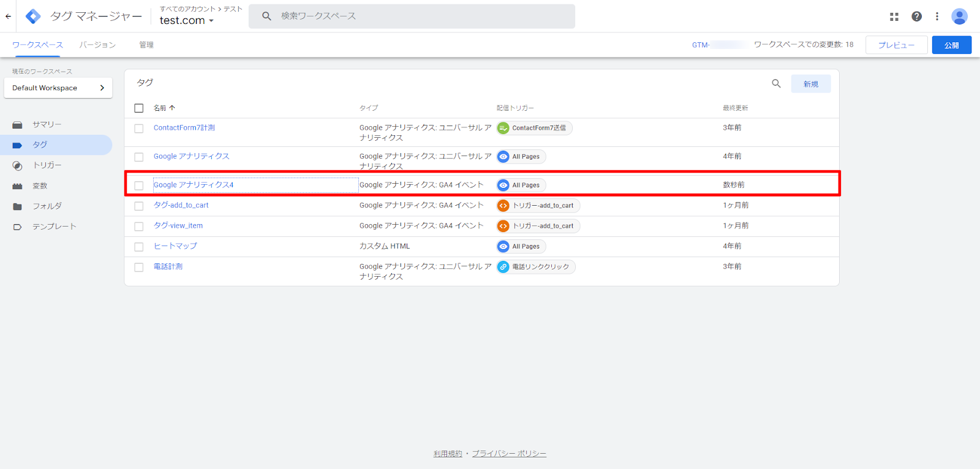
Task: Click the プレビュー button
Action: [897, 45]
